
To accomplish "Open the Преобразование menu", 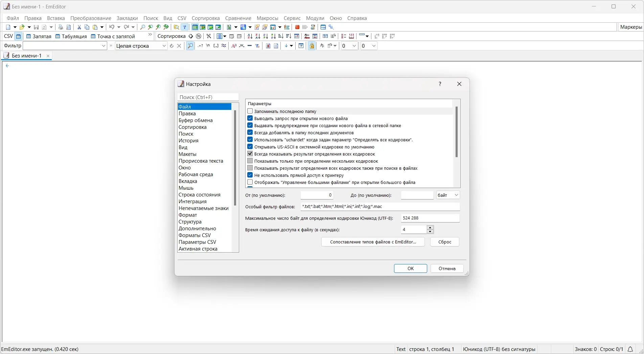I will [91, 18].
